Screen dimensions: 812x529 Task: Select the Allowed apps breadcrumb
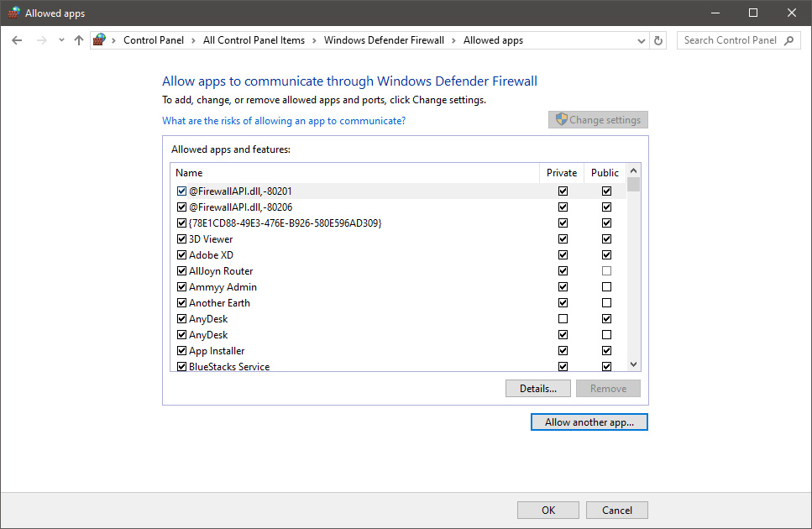(493, 40)
